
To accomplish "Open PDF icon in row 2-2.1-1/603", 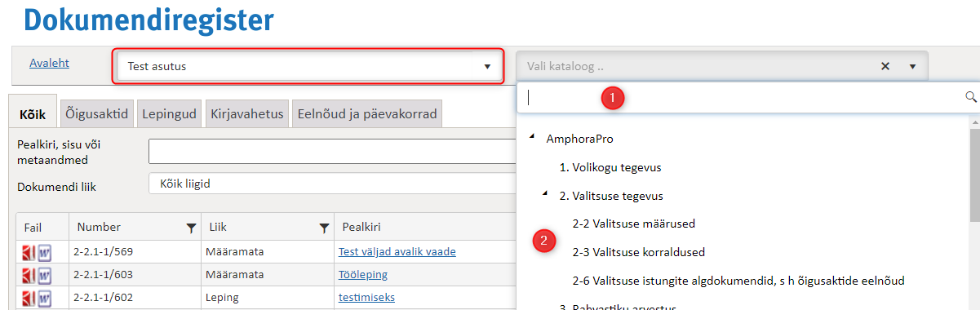I will click(29, 275).
